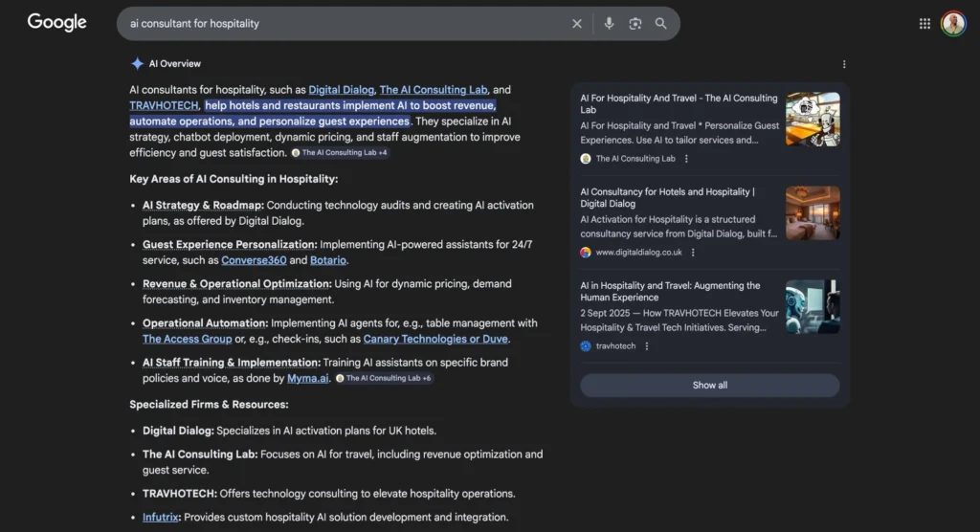The height and width of the screenshot is (532, 980).
Task: Click the AI Overview sparkle icon
Action: 137,64
